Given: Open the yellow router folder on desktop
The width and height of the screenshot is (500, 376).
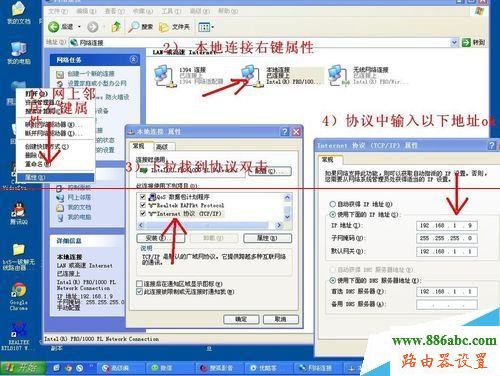Looking at the screenshot, I should click(18, 257).
